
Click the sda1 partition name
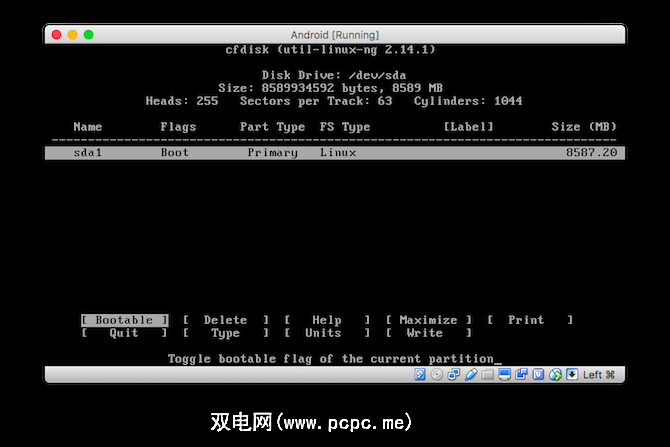pyautogui.click(x=88, y=153)
